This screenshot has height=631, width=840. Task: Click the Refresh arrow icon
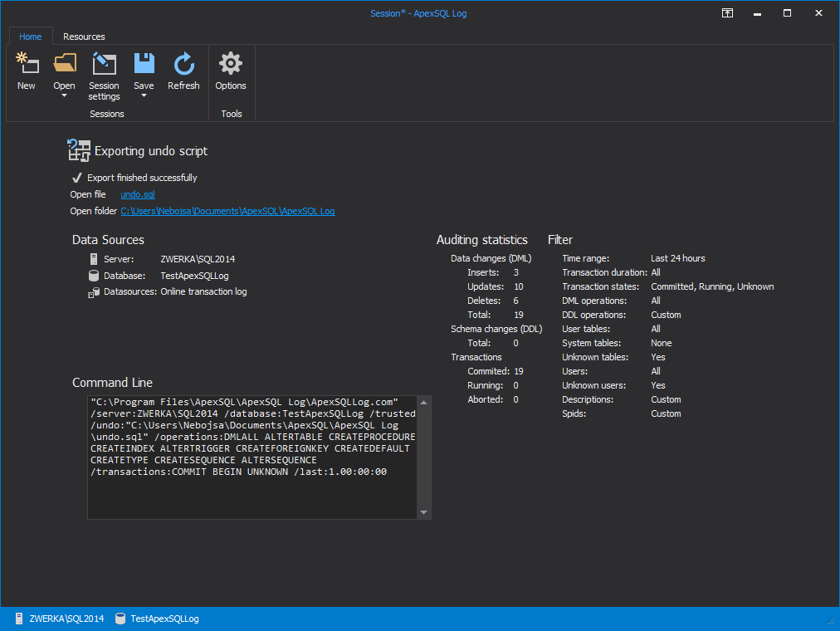pyautogui.click(x=183, y=63)
